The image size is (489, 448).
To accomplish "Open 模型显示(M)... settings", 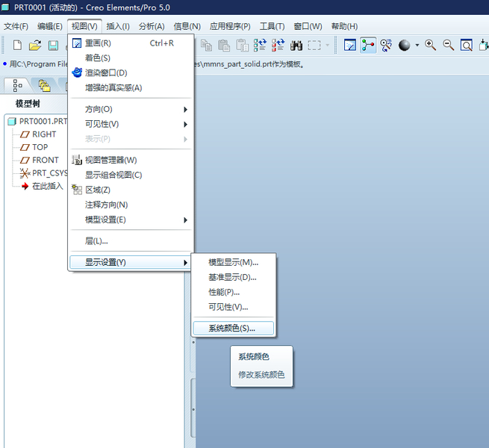I will (234, 262).
